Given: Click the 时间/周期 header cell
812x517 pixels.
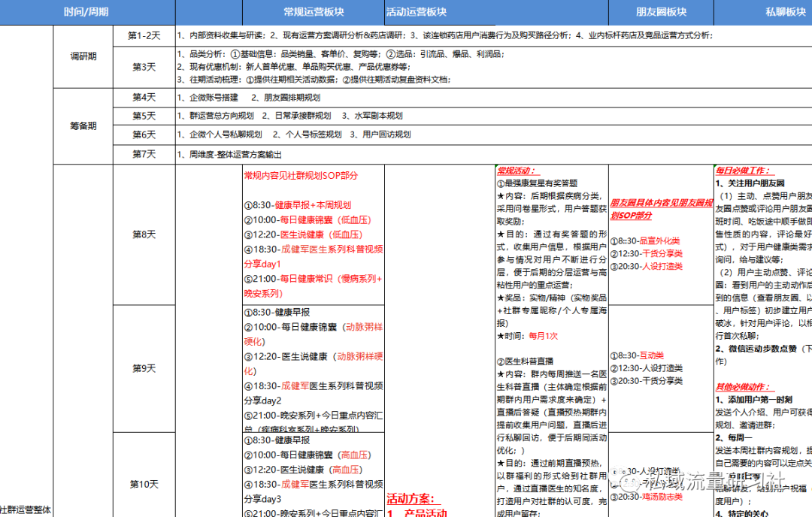Looking at the screenshot, I should tap(87, 12).
